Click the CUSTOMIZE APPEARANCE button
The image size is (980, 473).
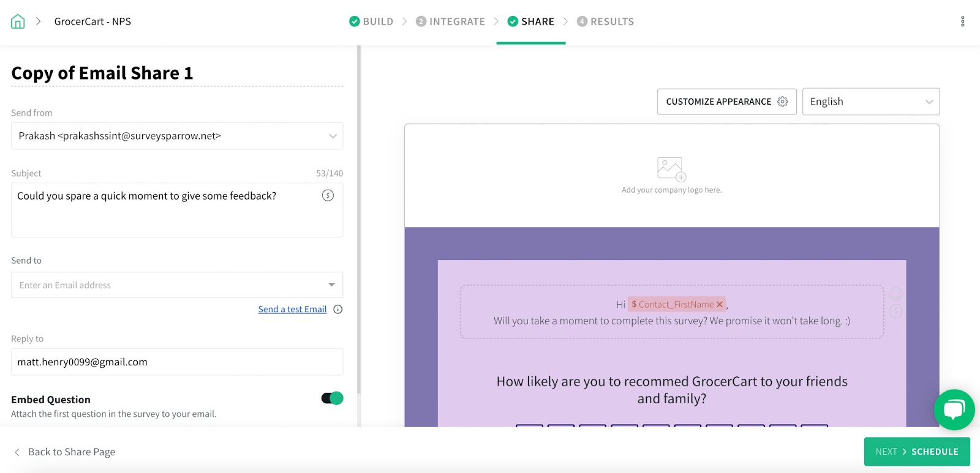(726, 102)
